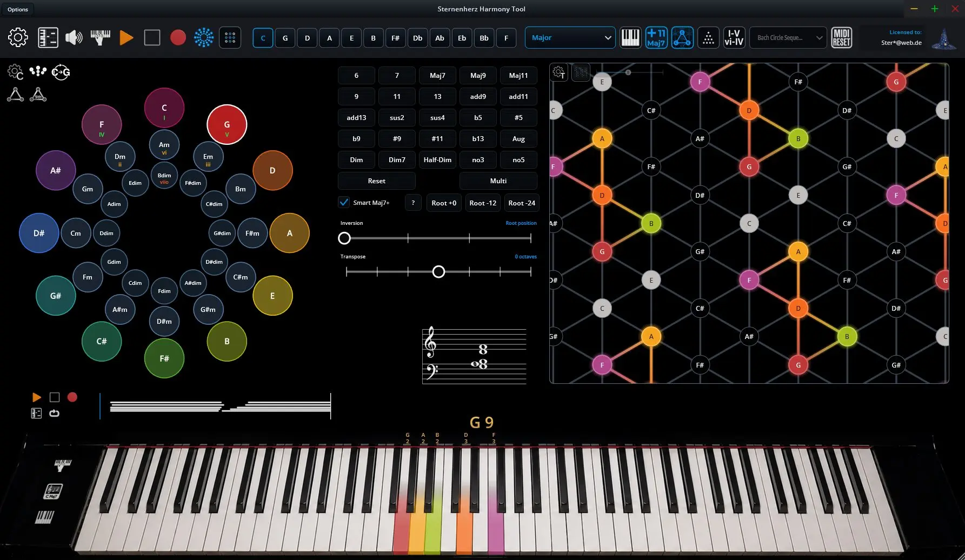965x560 pixels.
Task: Apply the Maj7 chord modifier
Action: [437, 75]
